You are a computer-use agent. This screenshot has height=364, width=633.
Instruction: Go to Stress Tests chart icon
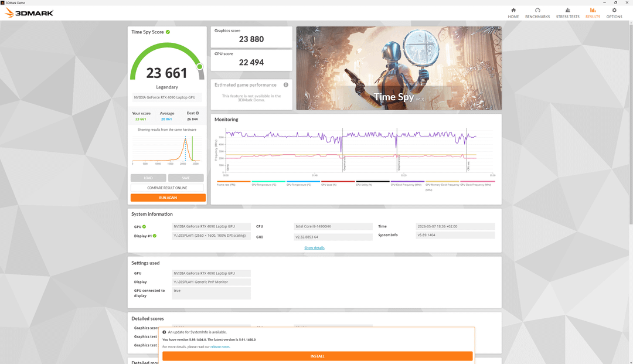pos(567,11)
